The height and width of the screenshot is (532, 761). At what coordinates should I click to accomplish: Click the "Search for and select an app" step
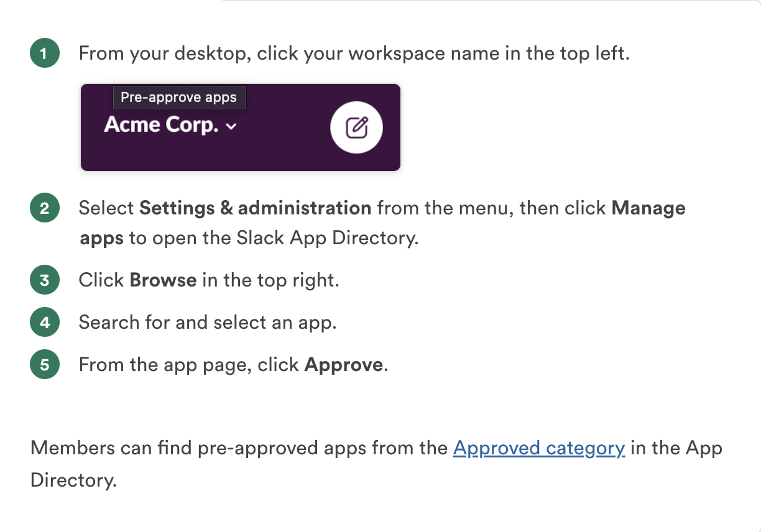click(x=208, y=323)
